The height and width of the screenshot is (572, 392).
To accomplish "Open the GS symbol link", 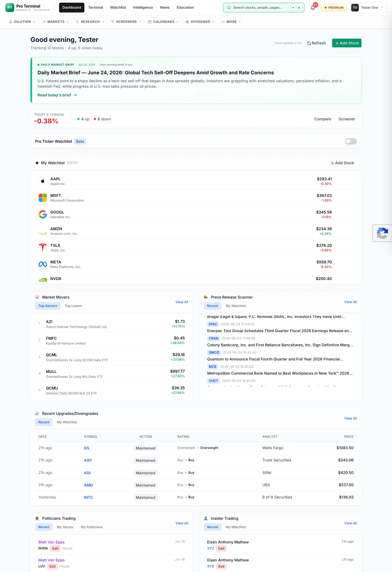I will (86, 448).
